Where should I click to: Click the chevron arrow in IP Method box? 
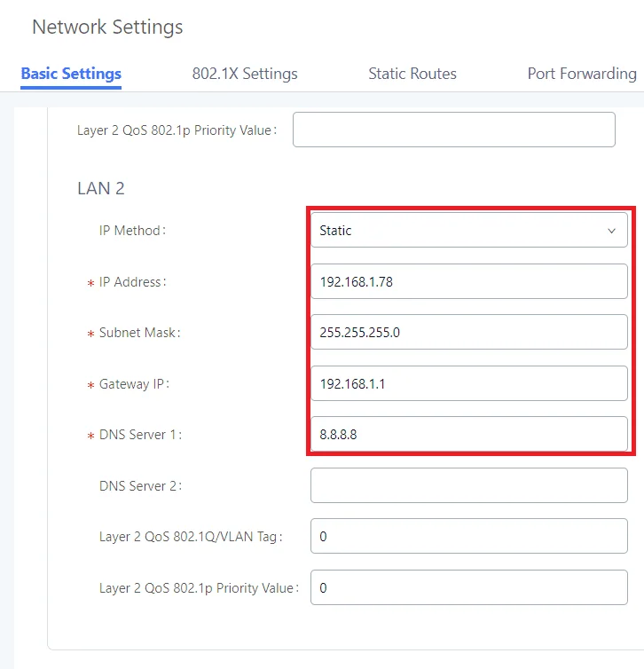click(x=611, y=231)
